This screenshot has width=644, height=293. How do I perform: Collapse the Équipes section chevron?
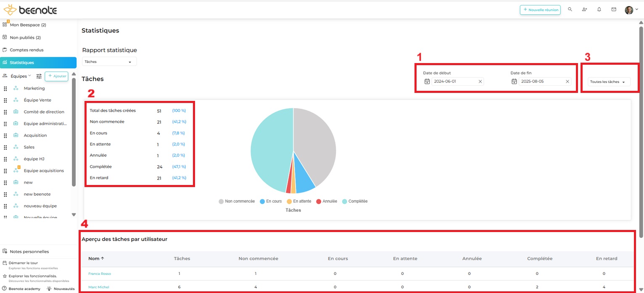(x=29, y=76)
